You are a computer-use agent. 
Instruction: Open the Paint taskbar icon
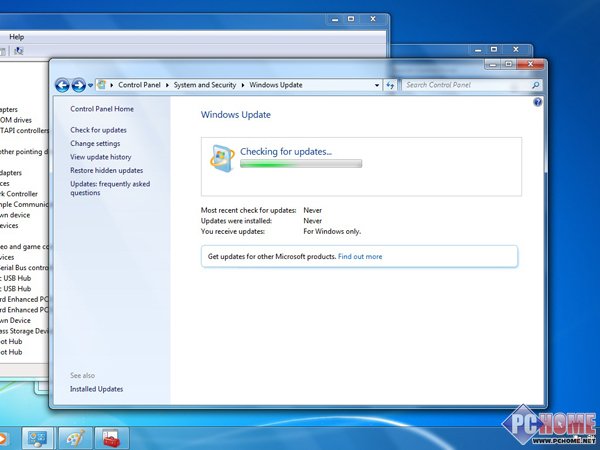pyautogui.click(x=75, y=439)
